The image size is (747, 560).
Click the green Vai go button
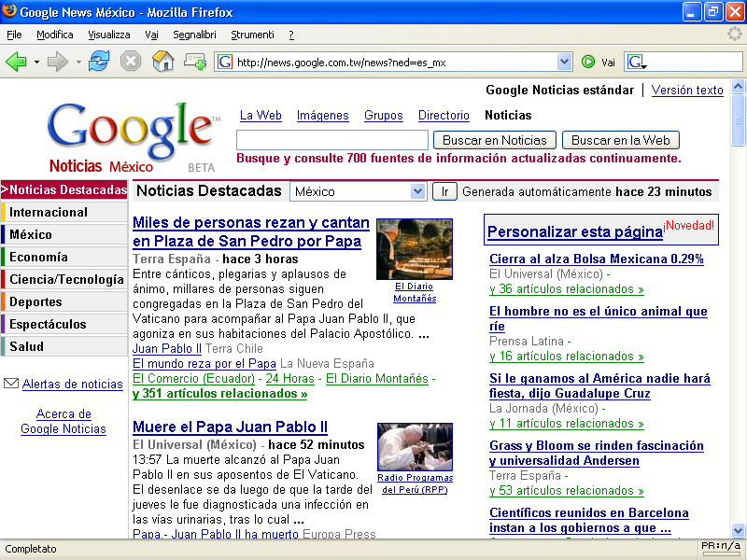588,62
